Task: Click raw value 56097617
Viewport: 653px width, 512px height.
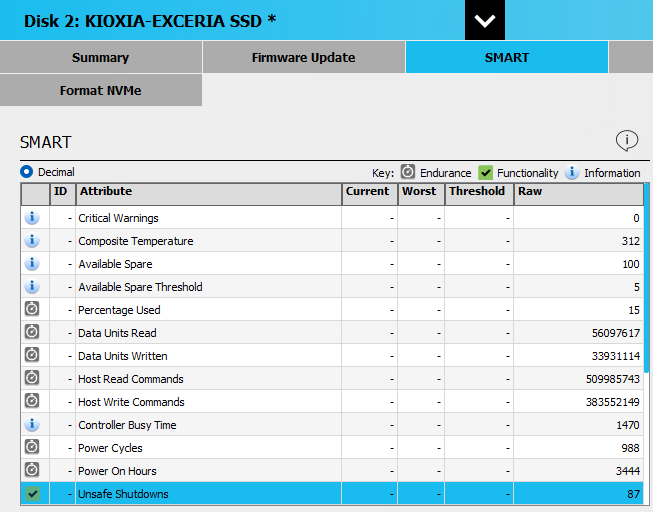Action: (616, 333)
